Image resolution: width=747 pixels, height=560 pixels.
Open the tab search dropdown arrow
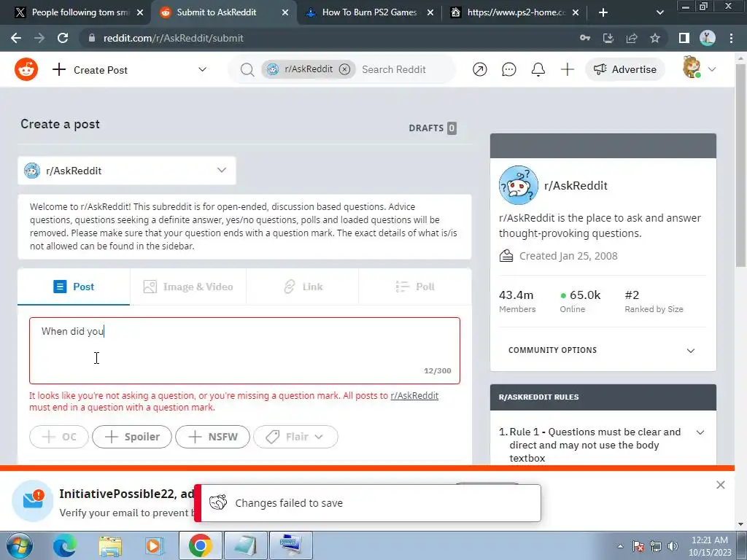point(659,13)
